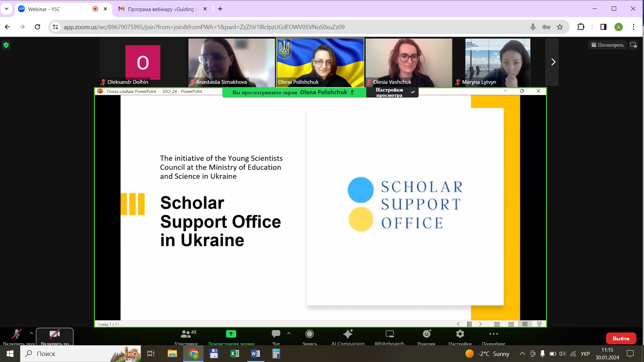Open the volume control in system tray
Viewport: 644px width, 362px height.
coord(562,354)
